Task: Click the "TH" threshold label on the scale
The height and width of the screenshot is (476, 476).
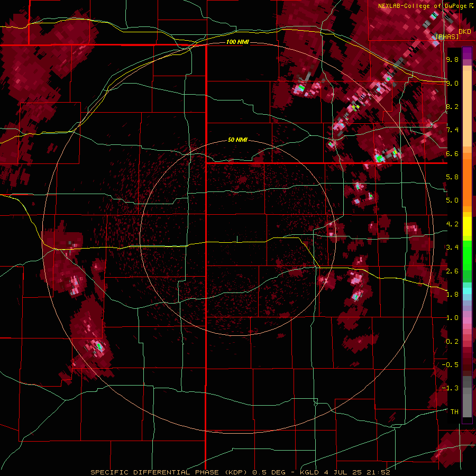Action: pos(454,412)
